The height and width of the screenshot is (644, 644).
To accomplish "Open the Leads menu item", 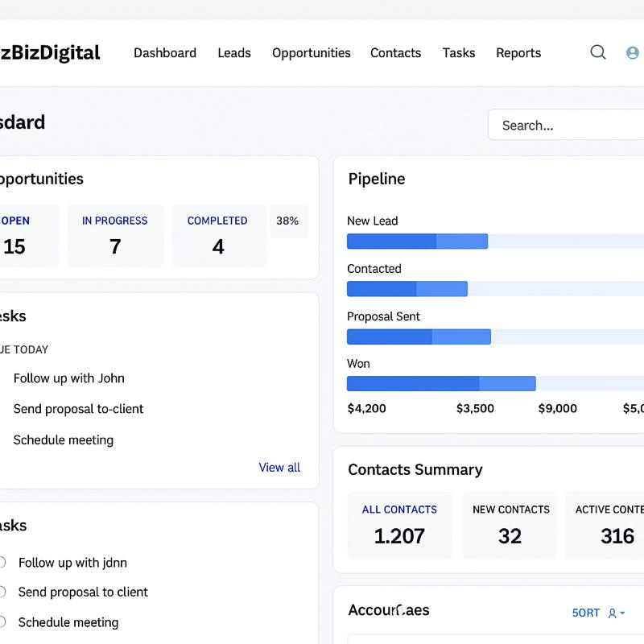I will click(234, 53).
